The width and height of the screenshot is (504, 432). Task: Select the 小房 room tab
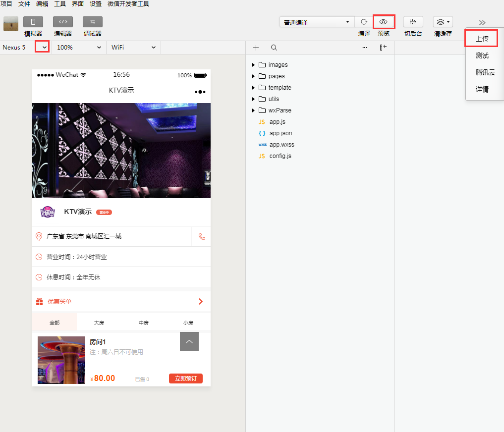(188, 323)
